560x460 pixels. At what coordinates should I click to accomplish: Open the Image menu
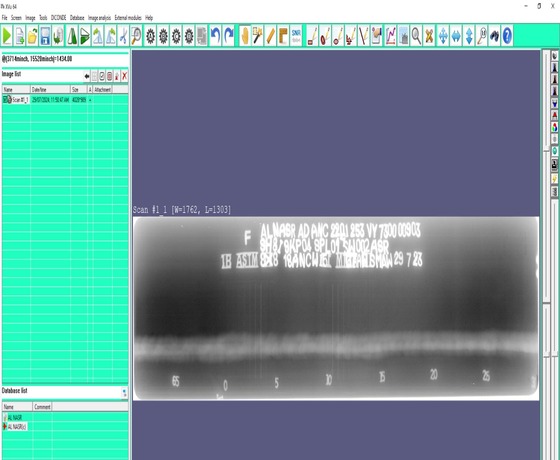pos(30,18)
